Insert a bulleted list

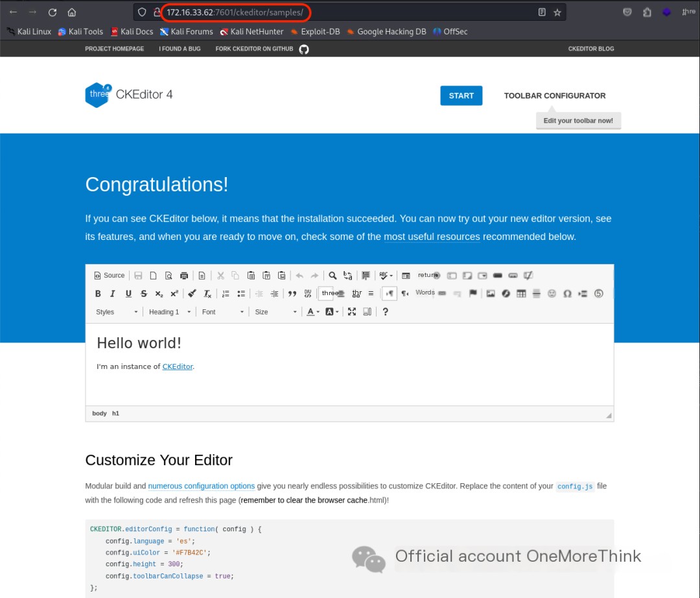[x=241, y=293]
